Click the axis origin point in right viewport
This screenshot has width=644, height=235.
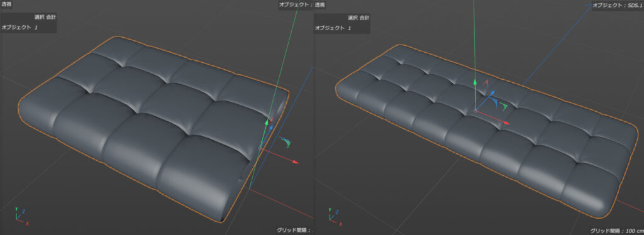475,111
